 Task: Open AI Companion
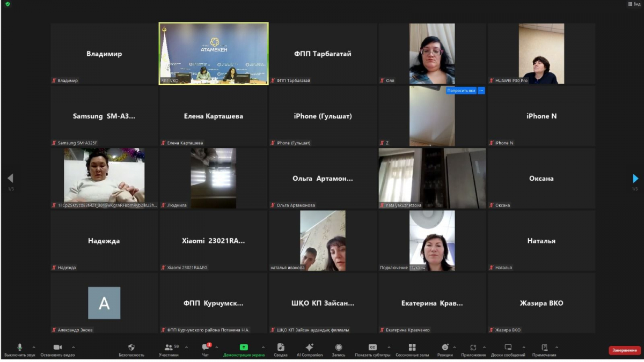point(310,350)
